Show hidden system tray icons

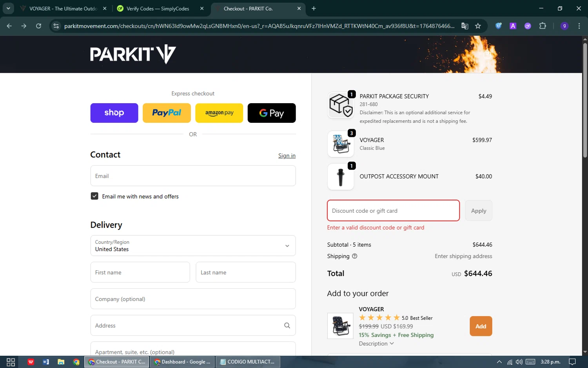[499, 362]
